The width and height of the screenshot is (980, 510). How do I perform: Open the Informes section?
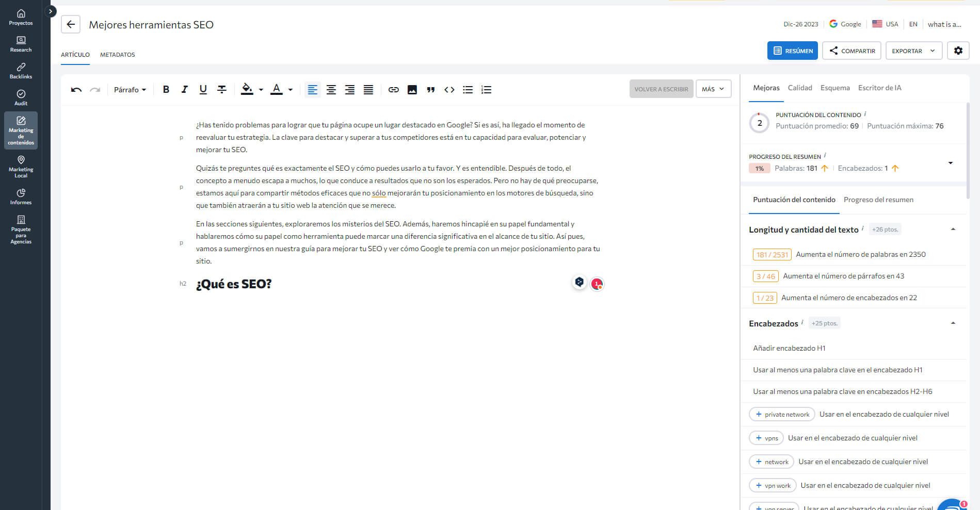click(x=21, y=197)
